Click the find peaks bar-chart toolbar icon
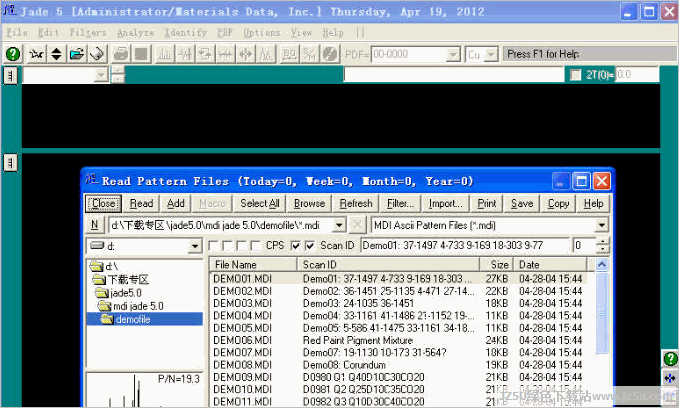Screen dimensions: 679x408 coord(165,54)
